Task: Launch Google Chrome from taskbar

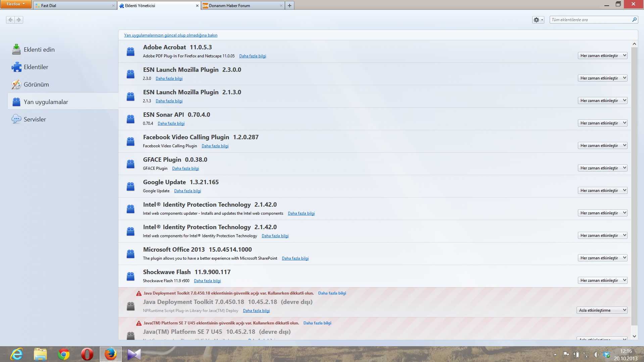Action: (x=64, y=354)
